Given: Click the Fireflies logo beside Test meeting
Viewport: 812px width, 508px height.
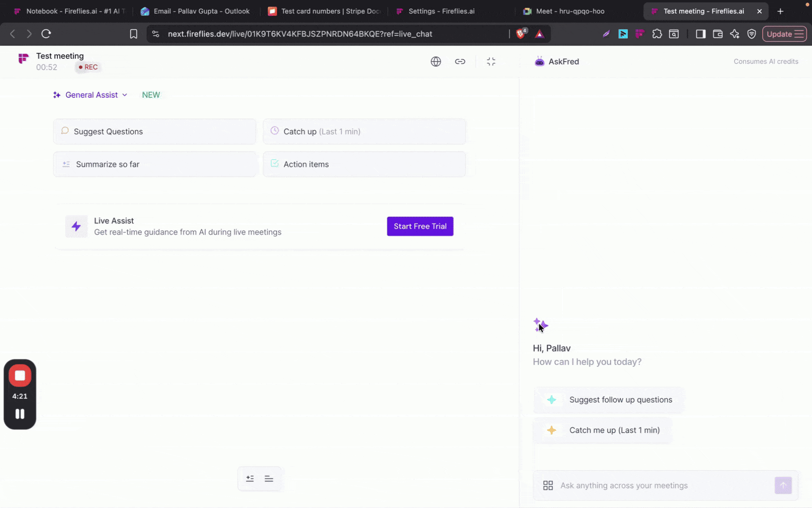Looking at the screenshot, I should point(23,58).
